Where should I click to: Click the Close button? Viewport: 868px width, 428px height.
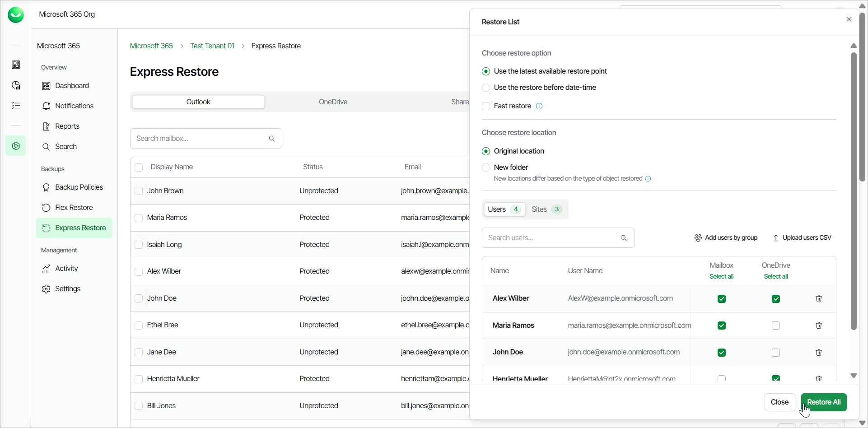click(779, 402)
